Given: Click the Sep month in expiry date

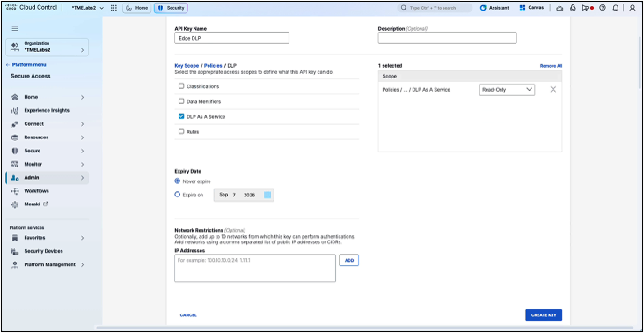Looking at the screenshot, I should (223, 195).
